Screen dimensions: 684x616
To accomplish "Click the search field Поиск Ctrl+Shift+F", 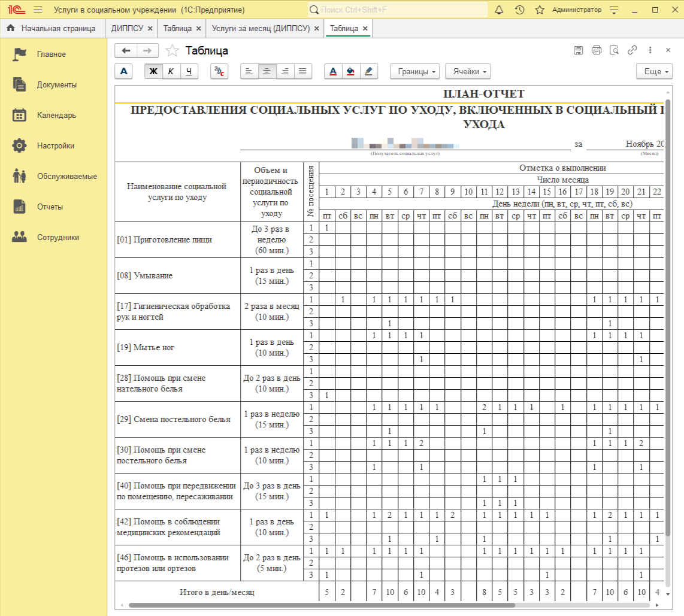I will (x=398, y=10).
